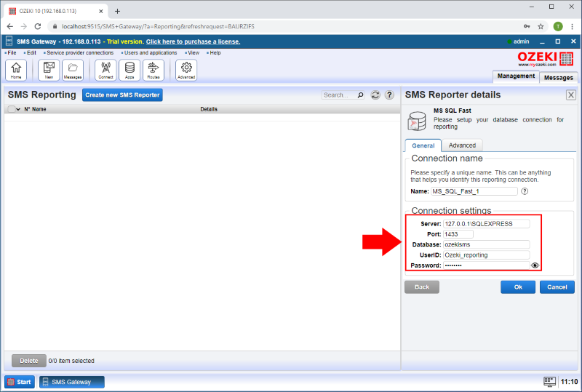Screen dimensions: 582x392
Task: Focus the Server input field
Action: point(487,224)
